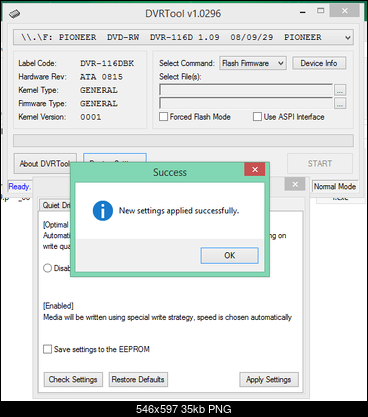Click the flash progress bar
The height and width of the screenshot is (417, 368).
[183, 140]
